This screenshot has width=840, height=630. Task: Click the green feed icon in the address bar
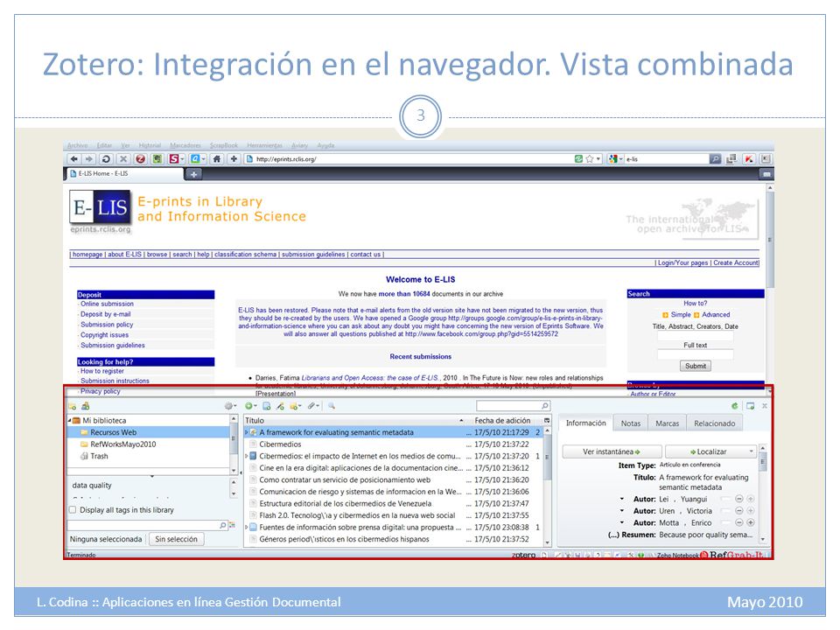coord(578,159)
